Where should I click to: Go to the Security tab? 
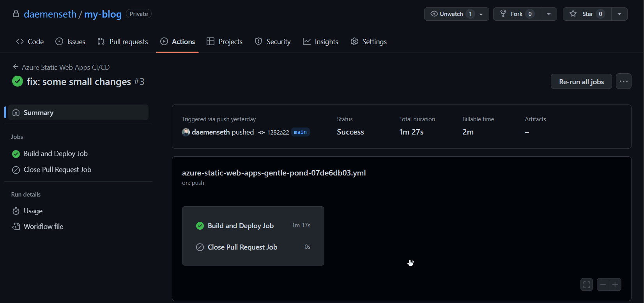[272, 41]
